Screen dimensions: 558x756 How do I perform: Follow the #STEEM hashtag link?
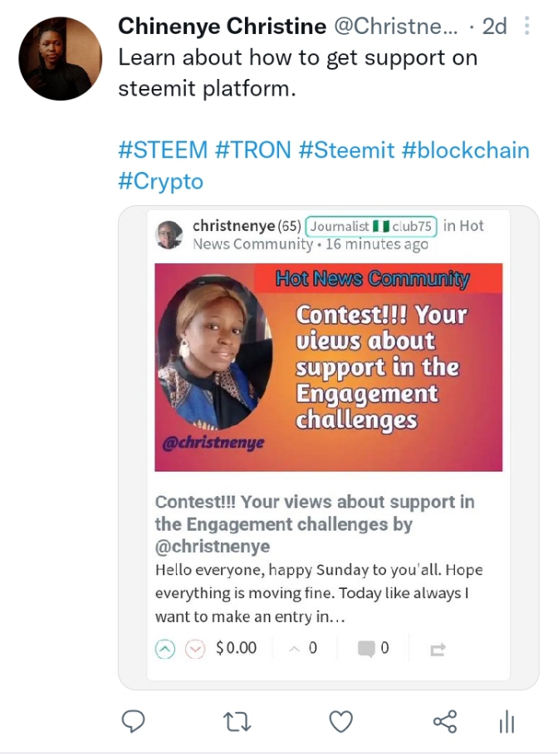(163, 150)
